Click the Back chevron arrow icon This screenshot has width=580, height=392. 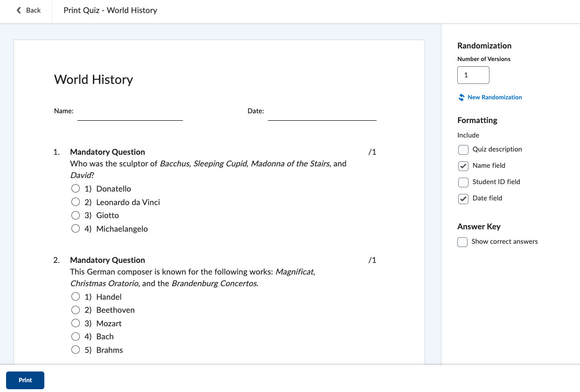coord(19,10)
